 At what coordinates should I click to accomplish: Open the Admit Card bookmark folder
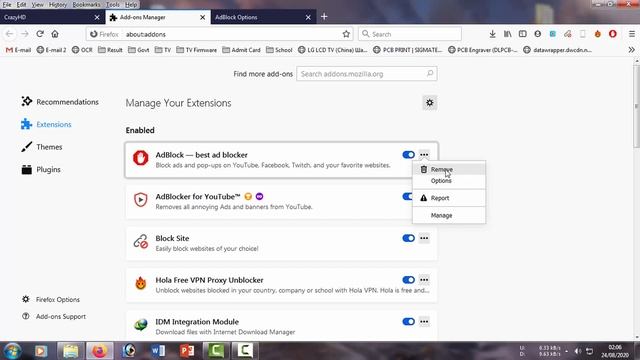coord(241,50)
